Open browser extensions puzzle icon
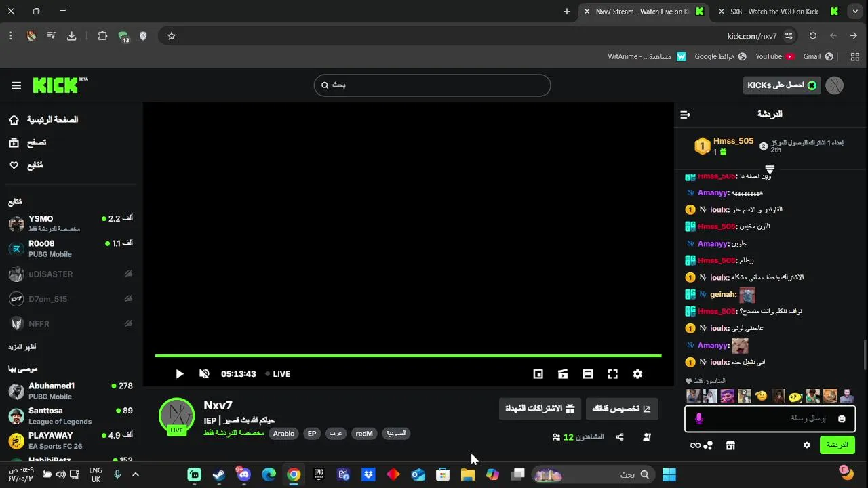The width and height of the screenshot is (868, 488). pos(102,36)
